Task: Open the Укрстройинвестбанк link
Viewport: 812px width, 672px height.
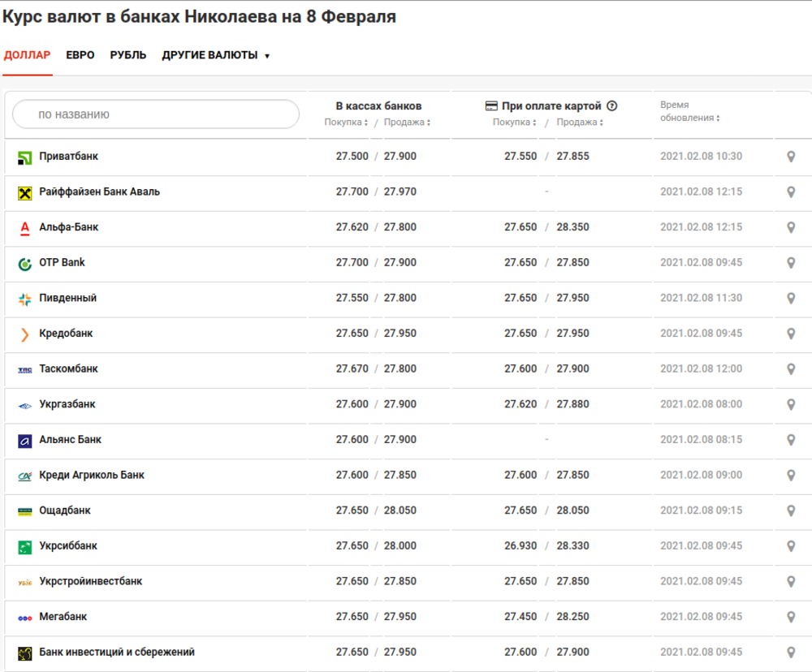Action: (x=91, y=581)
